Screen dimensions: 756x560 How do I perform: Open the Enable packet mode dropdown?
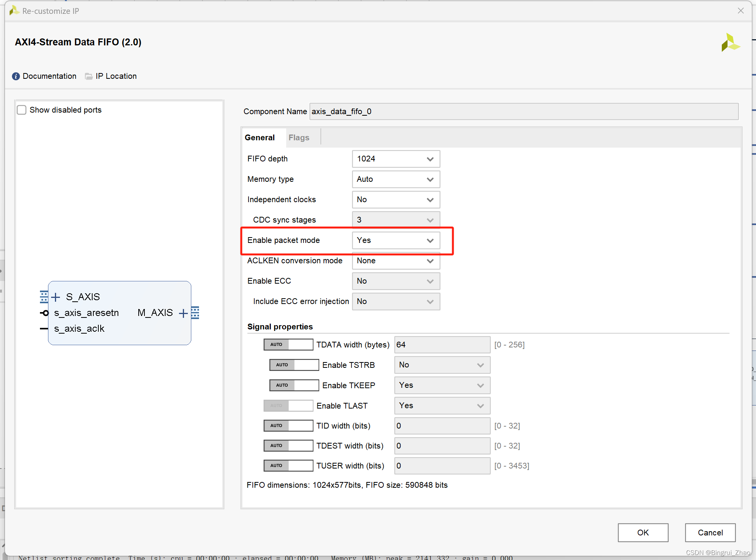(396, 240)
